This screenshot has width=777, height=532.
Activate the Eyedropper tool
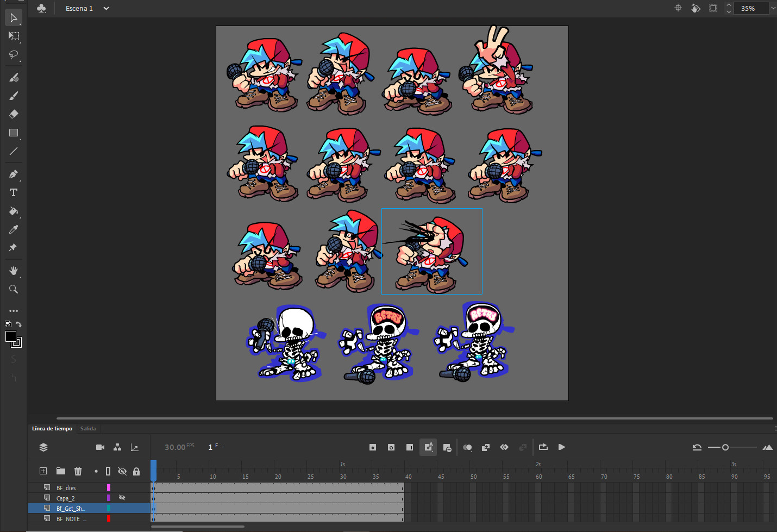14,229
